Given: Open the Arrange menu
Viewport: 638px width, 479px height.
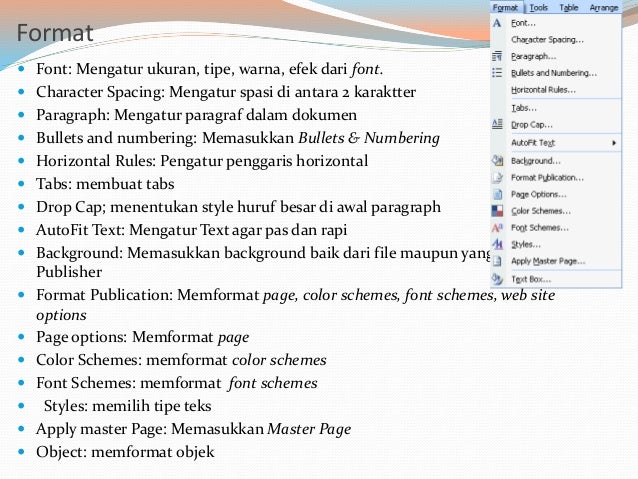Looking at the screenshot, I should click(604, 7).
